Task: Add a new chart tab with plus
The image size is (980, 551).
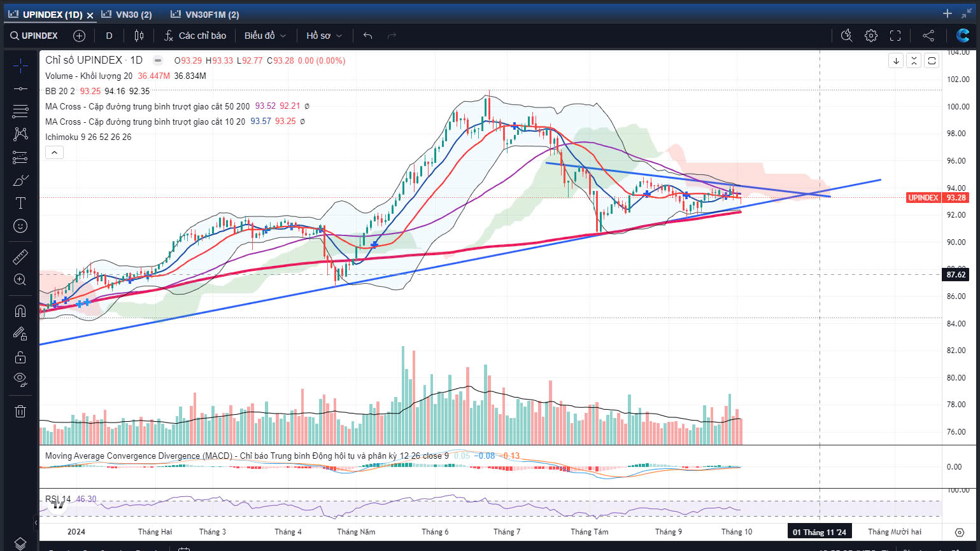Action: (x=948, y=13)
